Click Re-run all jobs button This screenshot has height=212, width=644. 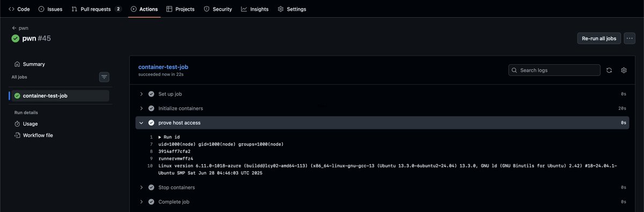599,38
